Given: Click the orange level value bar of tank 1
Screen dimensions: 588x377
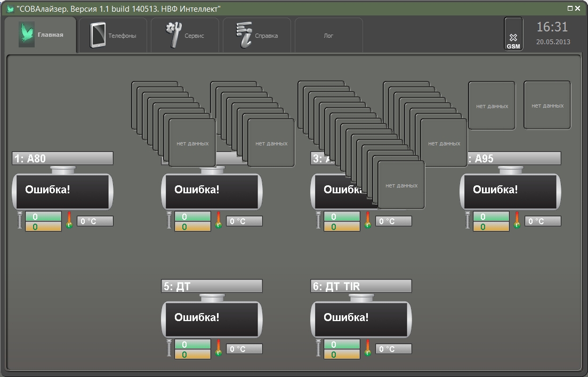Looking at the screenshot, I should (x=43, y=226).
